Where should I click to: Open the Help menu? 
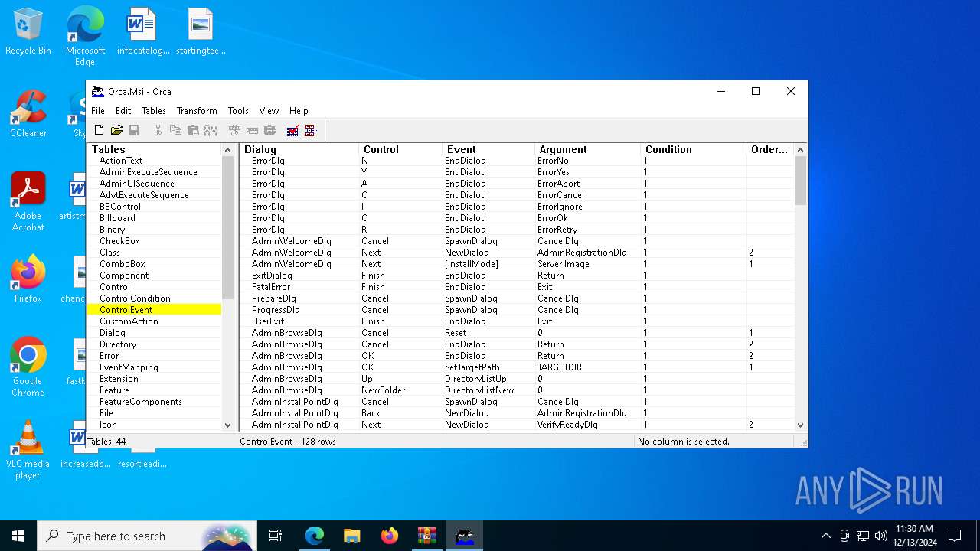click(x=299, y=111)
